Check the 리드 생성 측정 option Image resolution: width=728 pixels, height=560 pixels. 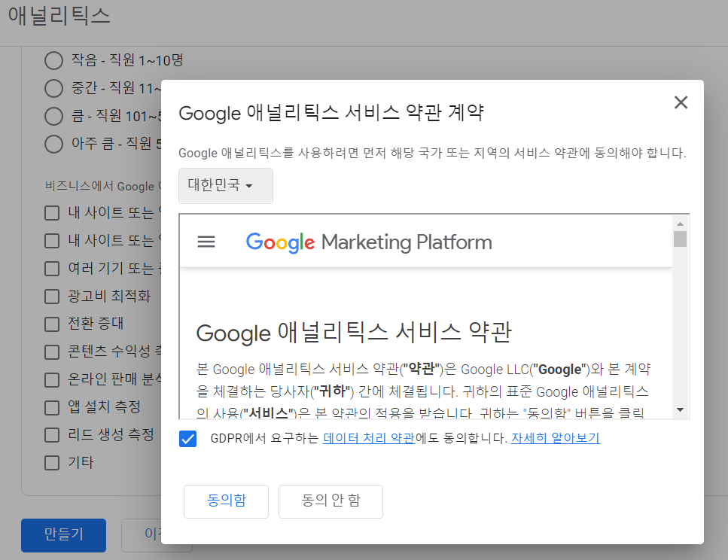[51, 434]
